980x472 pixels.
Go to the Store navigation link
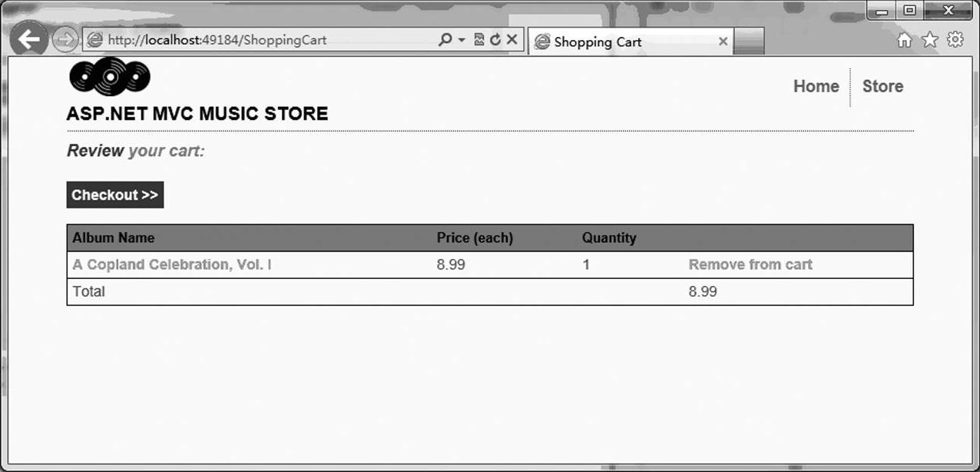[x=882, y=86]
